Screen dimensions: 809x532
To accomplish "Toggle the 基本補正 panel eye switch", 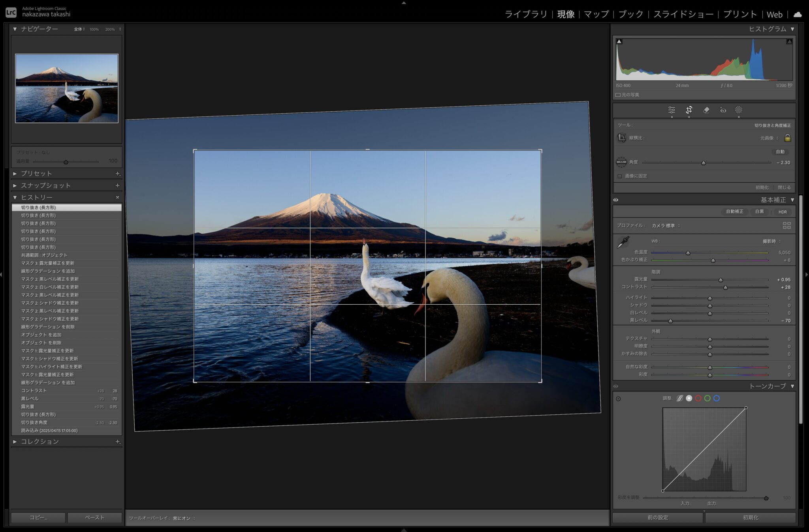I will coord(616,200).
